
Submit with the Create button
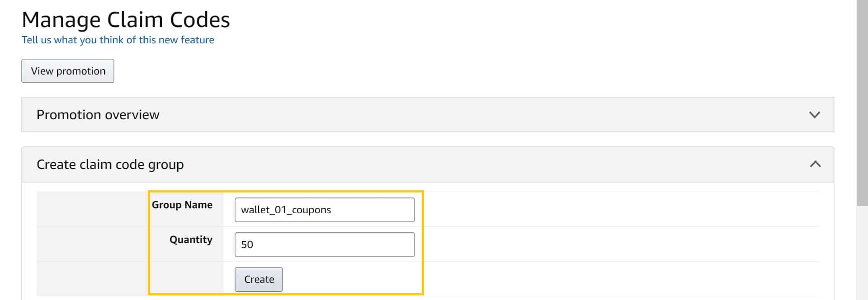(x=259, y=279)
